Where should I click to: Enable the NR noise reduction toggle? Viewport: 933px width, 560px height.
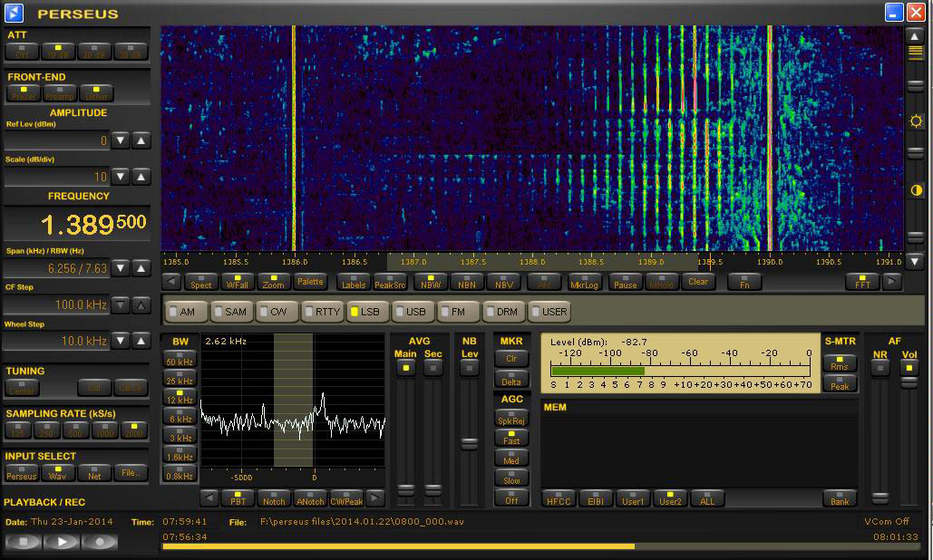[x=880, y=368]
